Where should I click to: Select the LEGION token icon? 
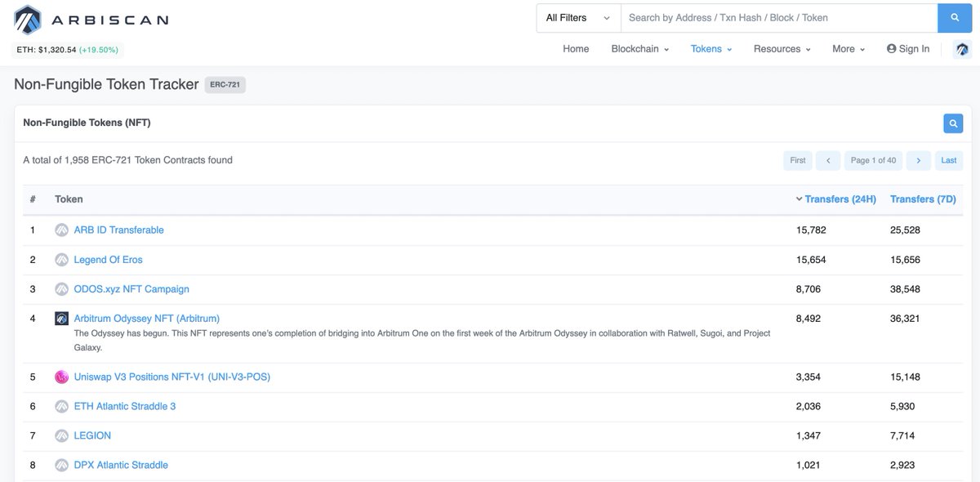click(61, 436)
